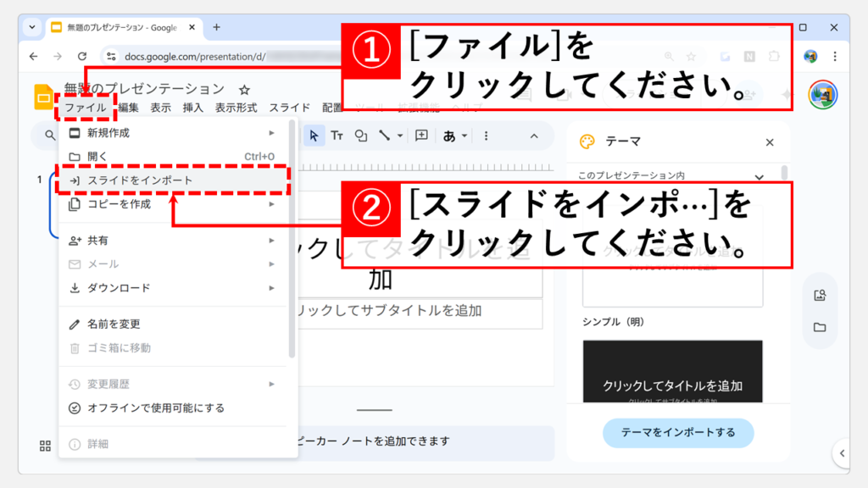Click the File menu scrollbar
The height and width of the screenshot is (488, 868).
pos(292,238)
